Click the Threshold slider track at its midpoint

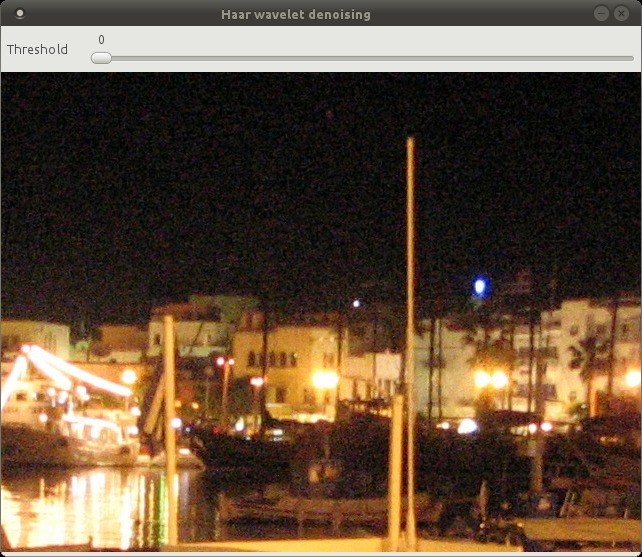pos(362,59)
